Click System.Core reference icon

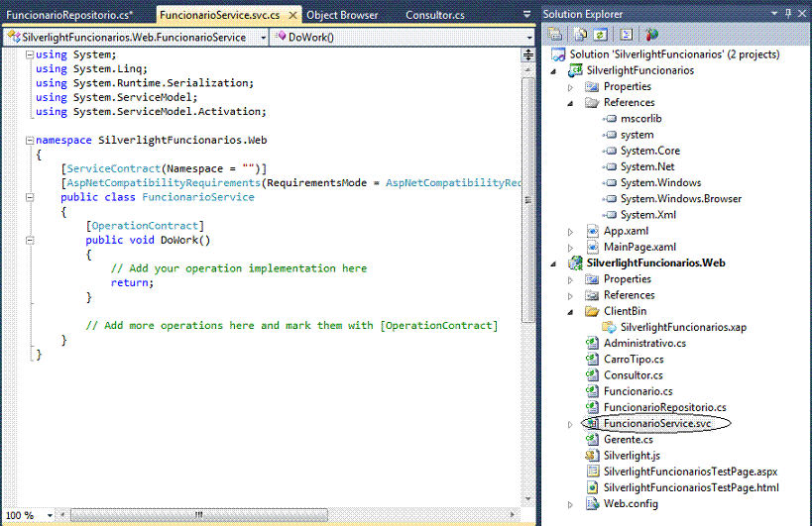610,151
